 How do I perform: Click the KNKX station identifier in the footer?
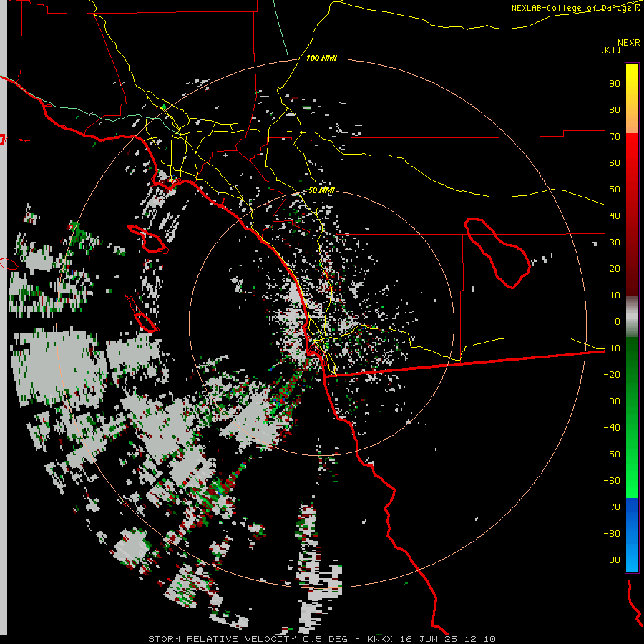[380, 639]
